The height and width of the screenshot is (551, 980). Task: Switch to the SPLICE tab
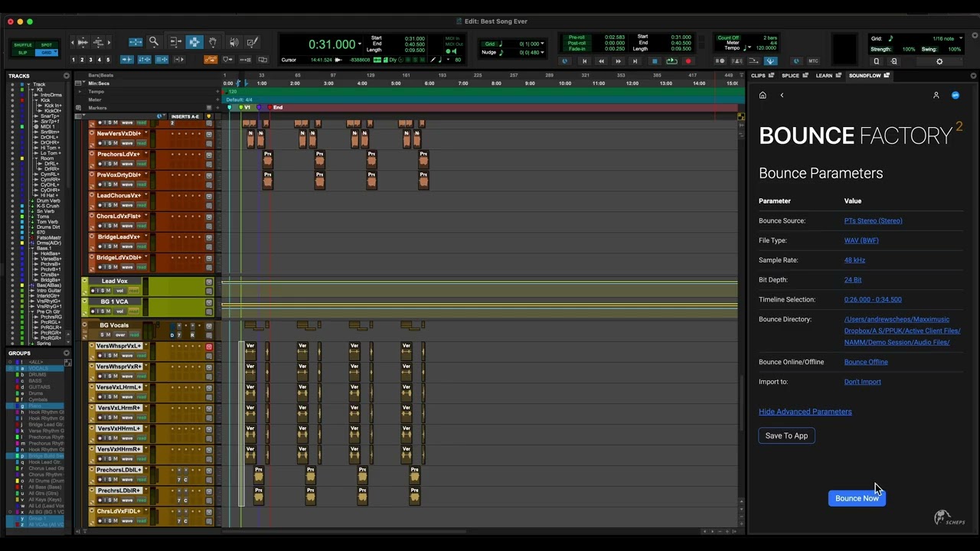[x=790, y=76]
